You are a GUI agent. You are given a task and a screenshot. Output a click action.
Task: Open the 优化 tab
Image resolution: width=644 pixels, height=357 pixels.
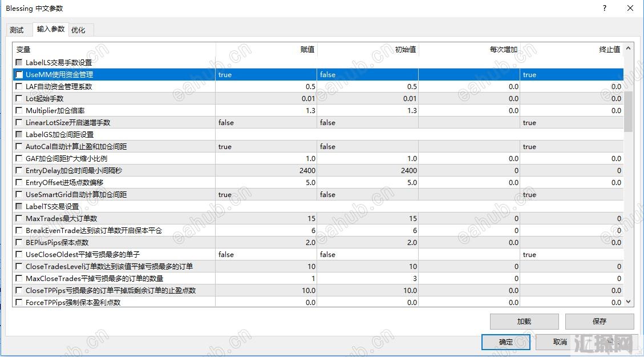[x=78, y=30]
